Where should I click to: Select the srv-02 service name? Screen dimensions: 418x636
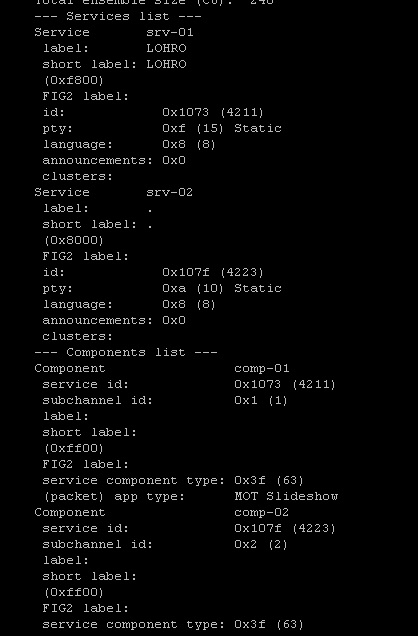tap(169, 192)
